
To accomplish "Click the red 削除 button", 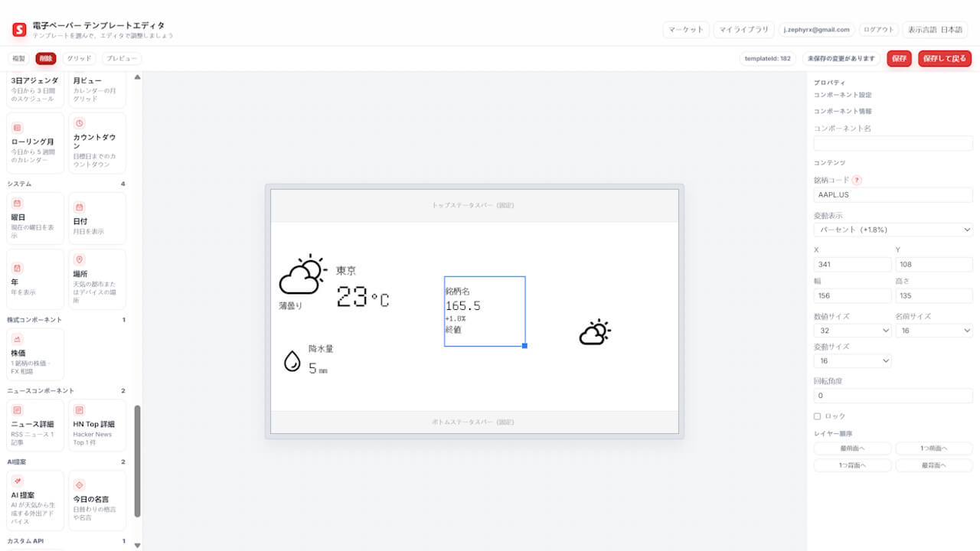I will [x=46, y=58].
